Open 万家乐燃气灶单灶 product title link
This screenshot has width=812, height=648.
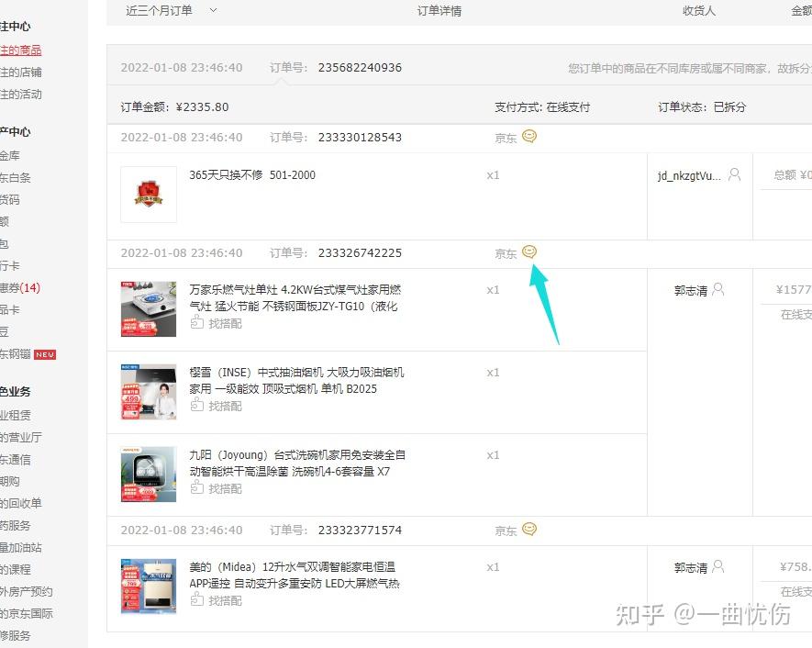(295, 298)
